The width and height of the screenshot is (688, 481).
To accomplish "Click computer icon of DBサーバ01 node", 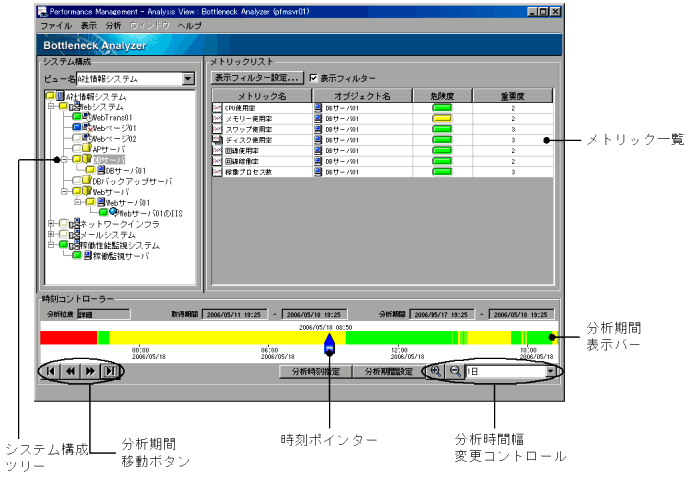I will point(101,170).
